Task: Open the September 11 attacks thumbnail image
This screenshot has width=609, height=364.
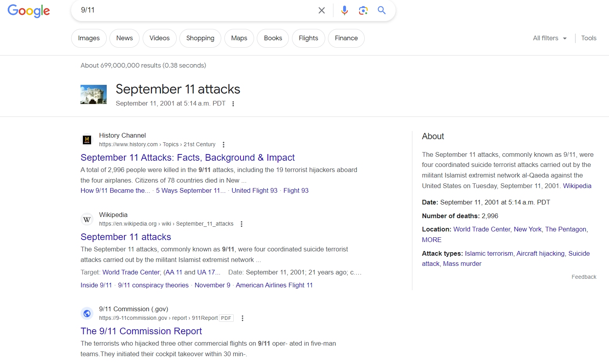Action: 93,95
